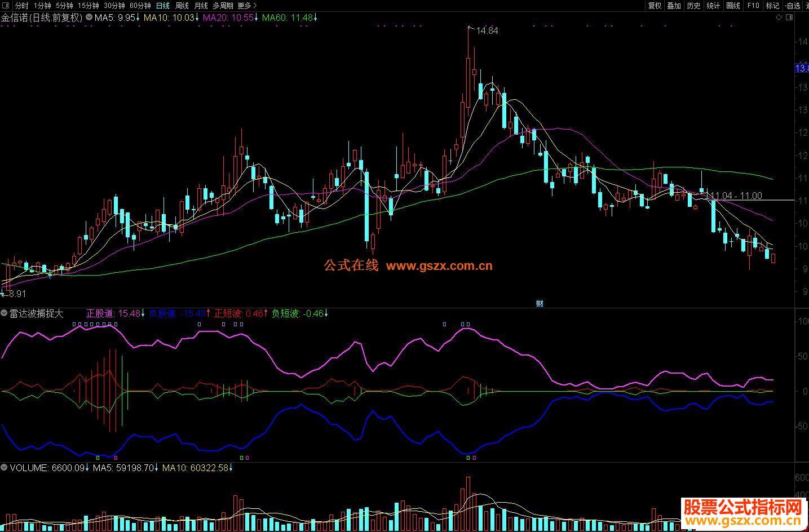Click the 金信诺(日线.前复权) title

click(x=42, y=17)
